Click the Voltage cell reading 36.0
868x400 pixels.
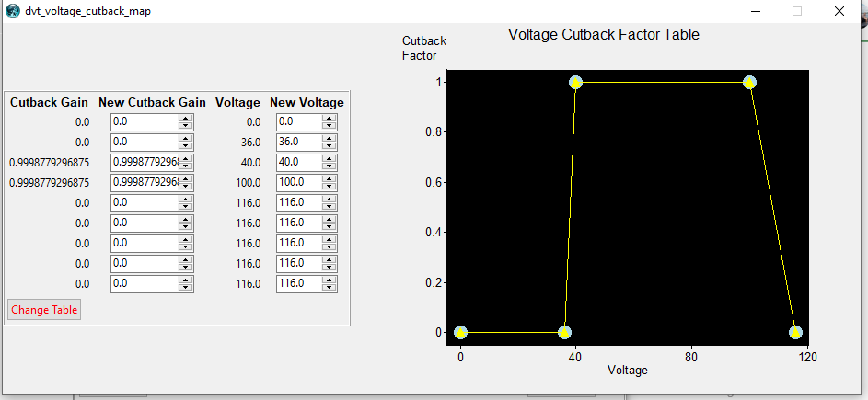click(x=250, y=143)
